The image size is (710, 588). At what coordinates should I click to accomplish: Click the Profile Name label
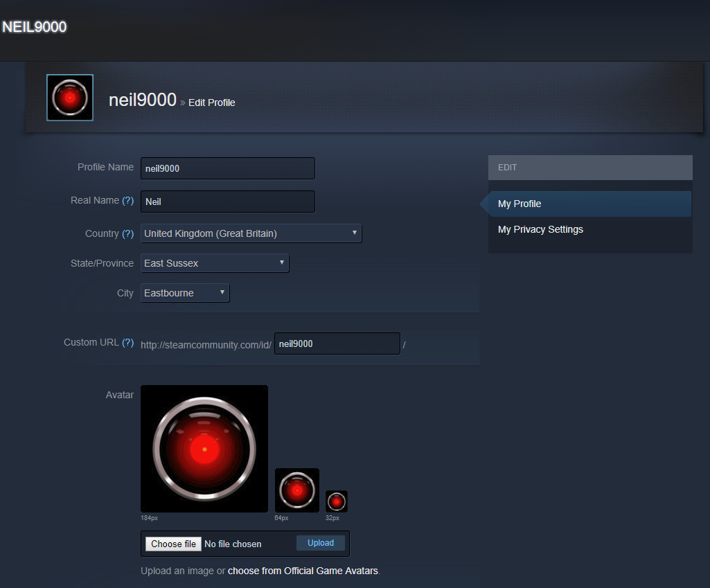105,167
